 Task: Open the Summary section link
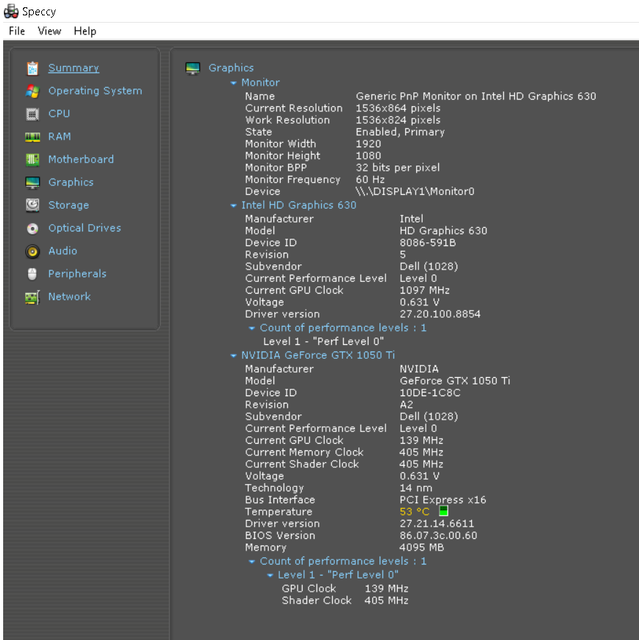point(73,68)
